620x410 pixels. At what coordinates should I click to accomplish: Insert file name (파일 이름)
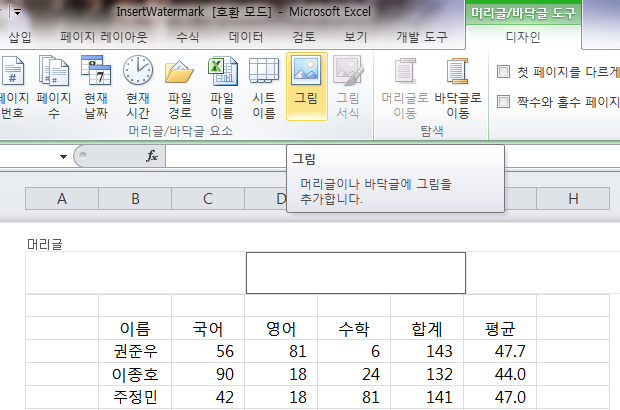click(x=222, y=87)
